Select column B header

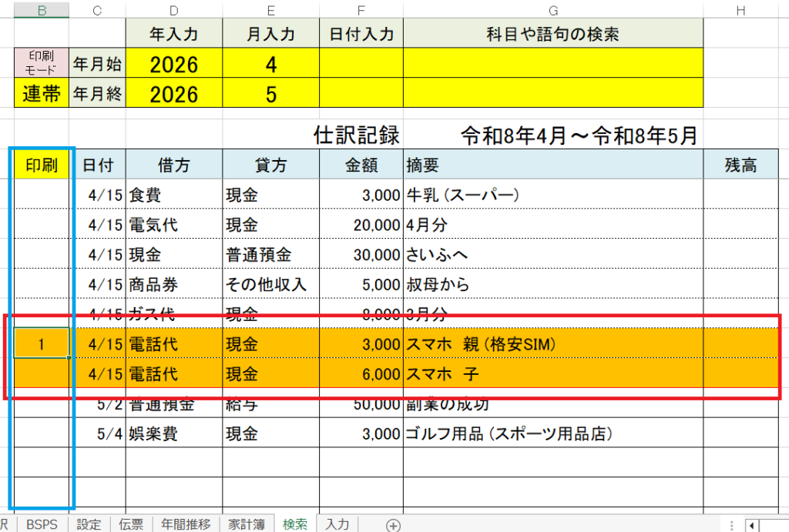click(42, 9)
